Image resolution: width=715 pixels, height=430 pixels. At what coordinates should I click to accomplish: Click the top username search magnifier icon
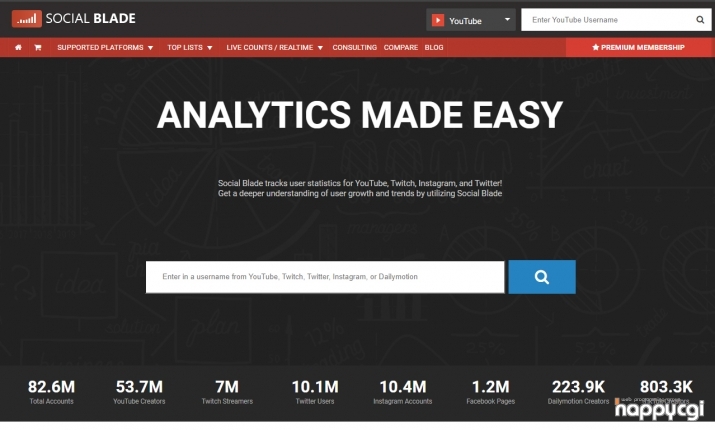[700, 20]
